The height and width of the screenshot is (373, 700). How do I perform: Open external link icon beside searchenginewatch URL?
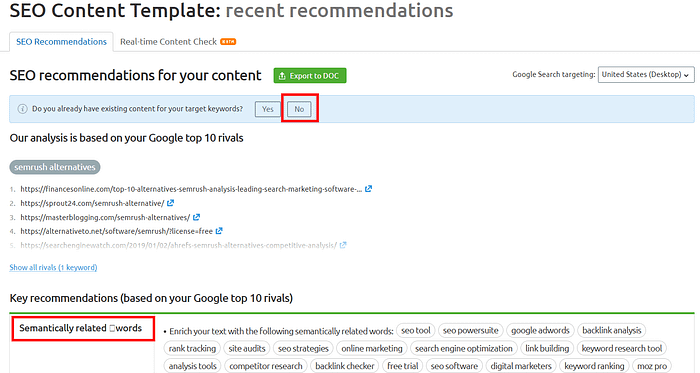(x=343, y=245)
